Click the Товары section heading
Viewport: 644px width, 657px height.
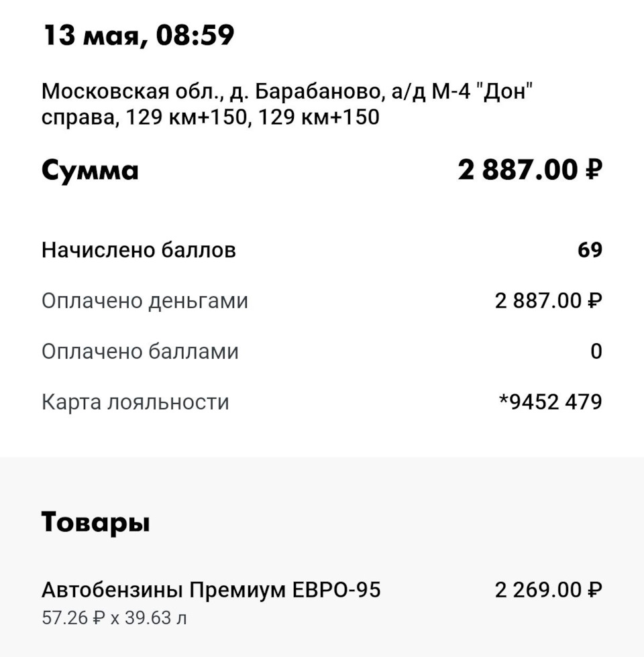95,522
